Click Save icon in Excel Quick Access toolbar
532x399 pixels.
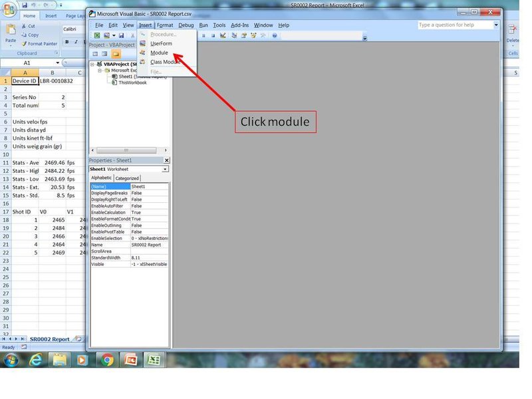[25, 5]
